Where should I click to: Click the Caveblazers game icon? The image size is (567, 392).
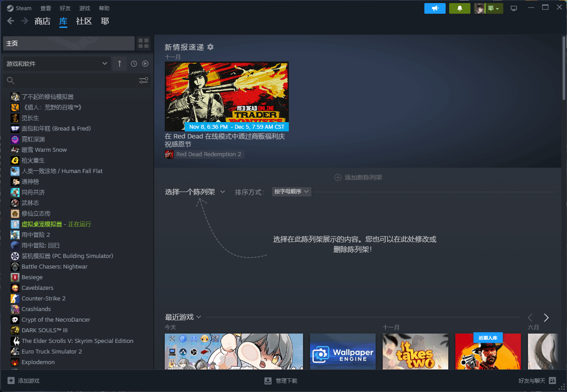pos(15,288)
